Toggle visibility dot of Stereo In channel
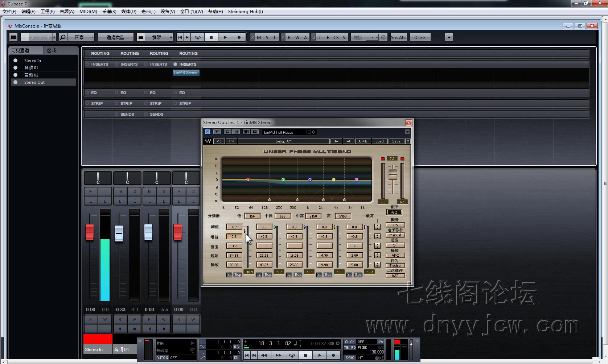Image resolution: width=608 pixels, height=364 pixels. (16, 60)
